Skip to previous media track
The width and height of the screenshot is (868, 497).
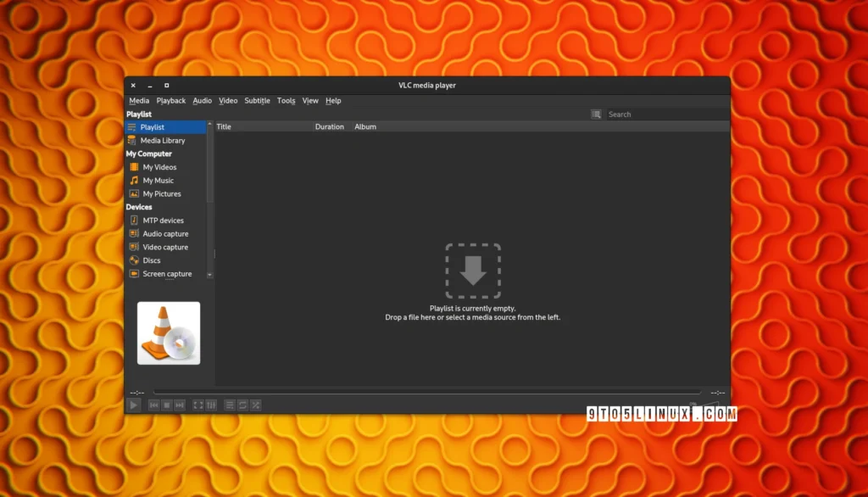pos(153,405)
